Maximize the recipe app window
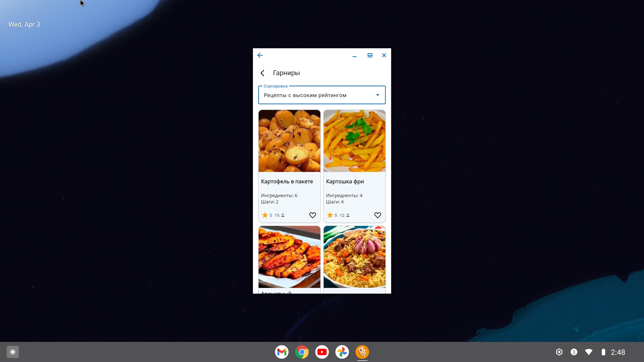Image resolution: width=644 pixels, height=362 pixels. point(370,55)
